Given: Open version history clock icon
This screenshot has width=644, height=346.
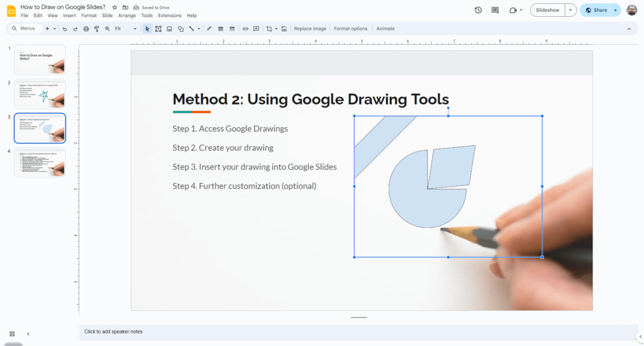Looking at the screenshot, I should click(478, 10).
